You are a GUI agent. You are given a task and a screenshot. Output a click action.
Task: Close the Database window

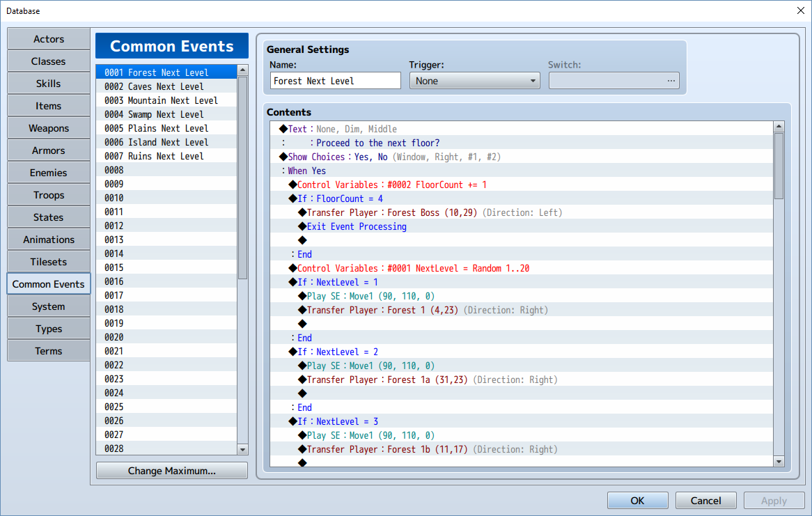[x=800, y=10]
